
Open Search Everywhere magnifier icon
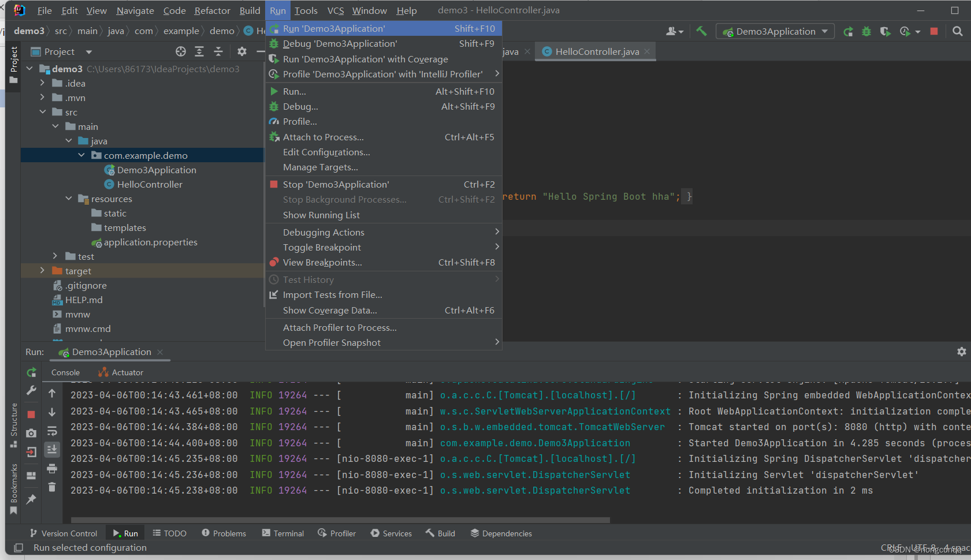pos(957,31)
